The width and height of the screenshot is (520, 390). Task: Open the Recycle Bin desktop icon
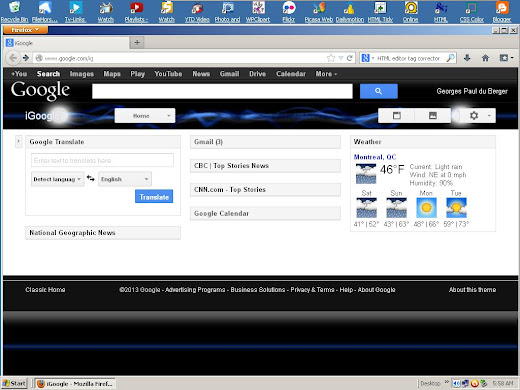click(14, 11)
